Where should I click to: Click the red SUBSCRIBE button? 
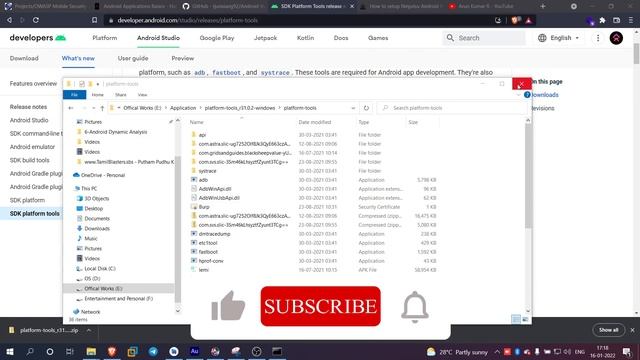(320, 306)
